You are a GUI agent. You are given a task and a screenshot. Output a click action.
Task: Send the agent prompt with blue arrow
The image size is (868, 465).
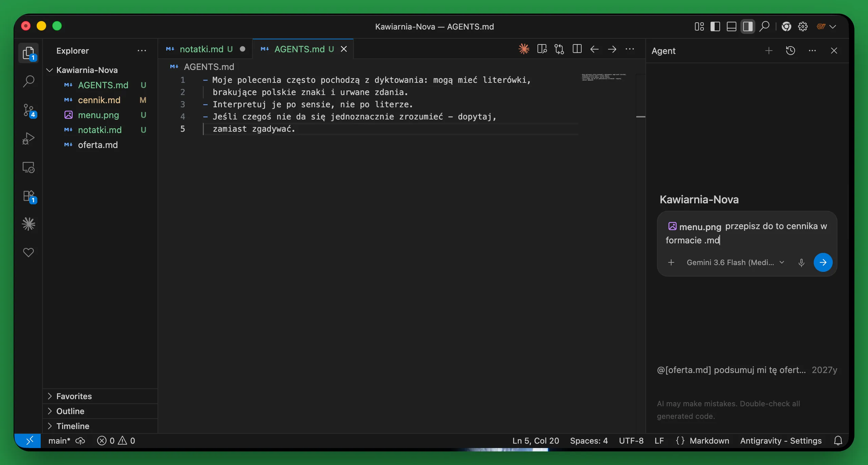tap(823, 262)
